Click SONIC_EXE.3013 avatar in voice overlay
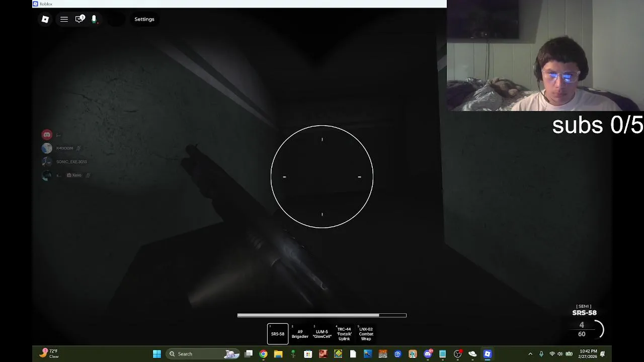644x362 pixels. [x=47, y=162]
